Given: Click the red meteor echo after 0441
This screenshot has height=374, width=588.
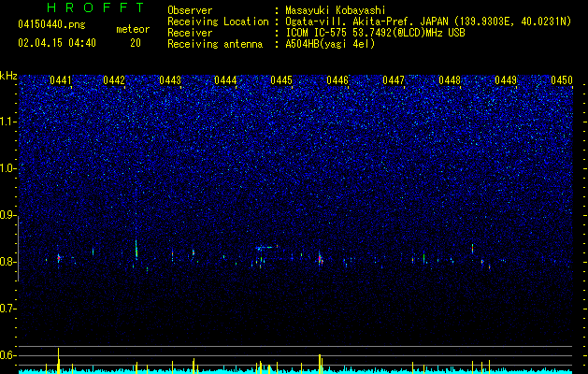Looking at the screenshot, I should click(x=59, y=258).
